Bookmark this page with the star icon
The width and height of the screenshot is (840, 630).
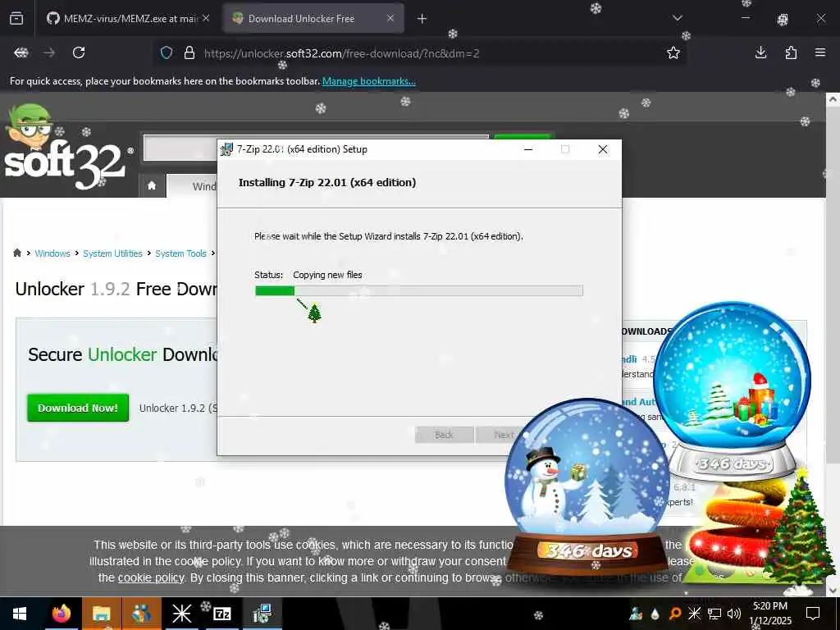pos(673,52)
